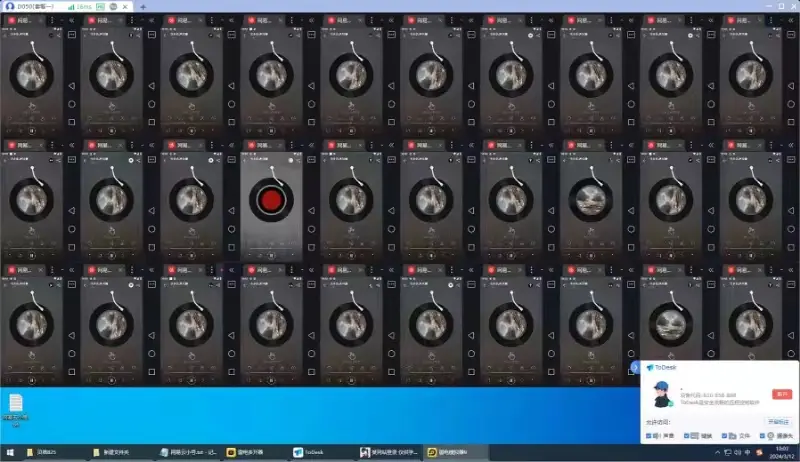
Task: Uncheck the 键鼠 permission checkbox
Action: (x=687, y=436)
